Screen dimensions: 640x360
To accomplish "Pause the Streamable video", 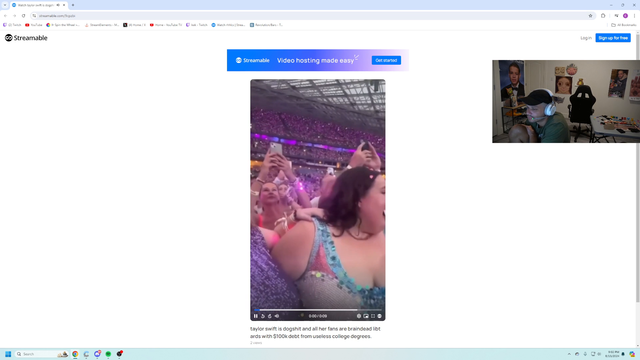I will point(256,316).
